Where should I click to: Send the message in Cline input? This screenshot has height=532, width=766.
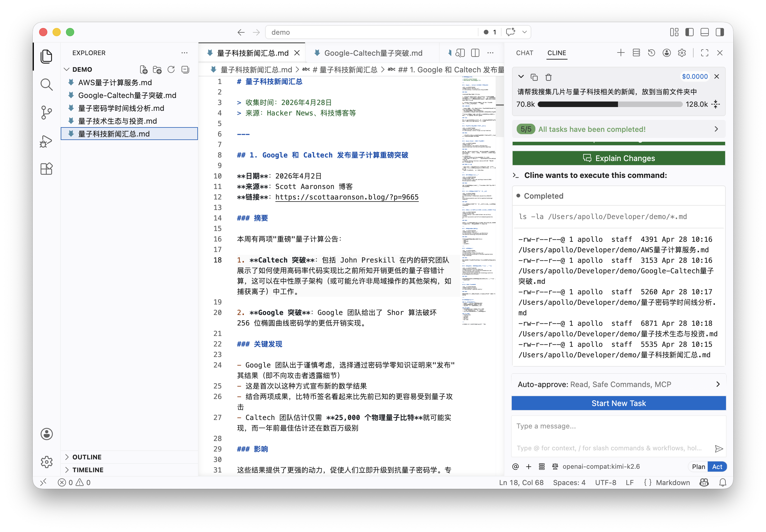coord(719,448)
